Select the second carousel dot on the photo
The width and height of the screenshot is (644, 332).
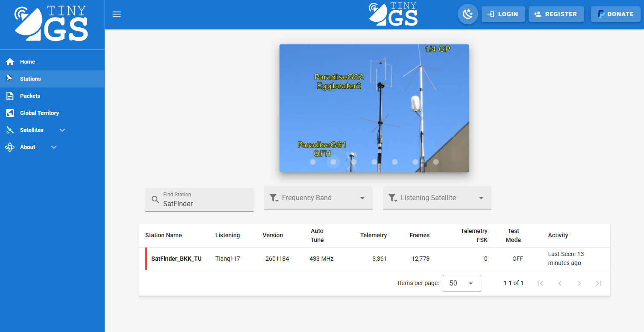click(x=333, y=162)
